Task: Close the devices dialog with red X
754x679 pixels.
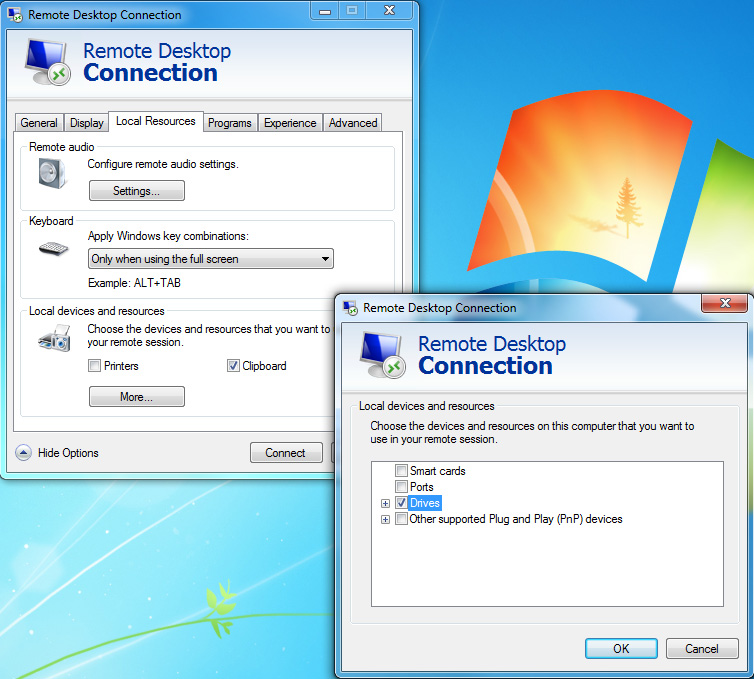Action: click(725, 302)
